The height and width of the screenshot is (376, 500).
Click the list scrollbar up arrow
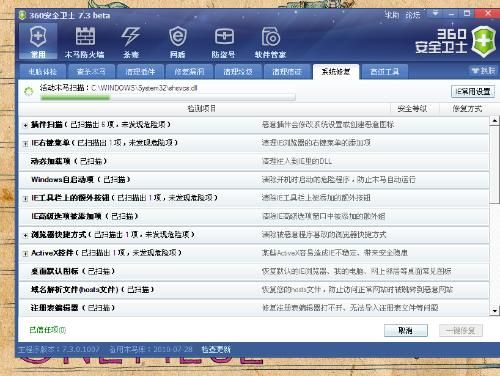[495, 121]
